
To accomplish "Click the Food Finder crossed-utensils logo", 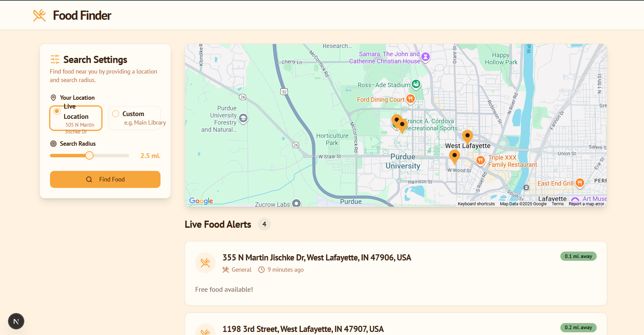I will click(x=39, y=15).
